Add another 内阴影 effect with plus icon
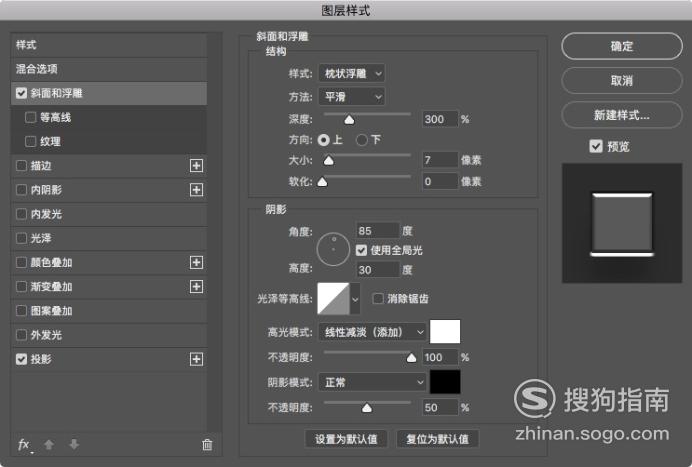This screenshot has height=467, width=692. click(x=196, y=190)
